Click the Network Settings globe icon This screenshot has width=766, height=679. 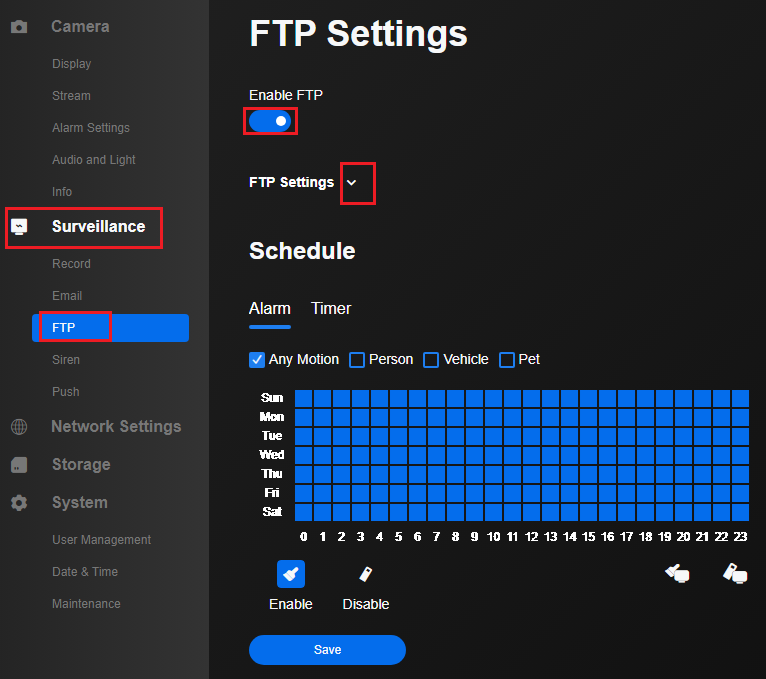19,427
